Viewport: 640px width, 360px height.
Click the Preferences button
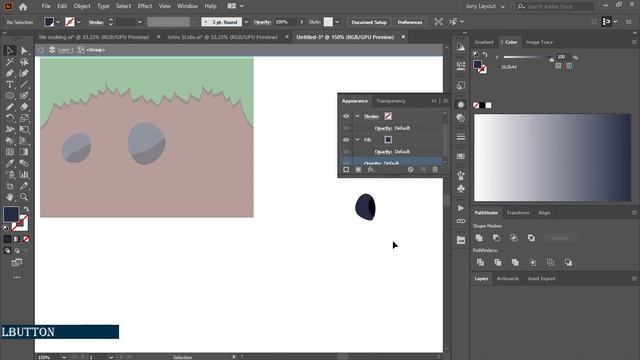tap(410, 22)
